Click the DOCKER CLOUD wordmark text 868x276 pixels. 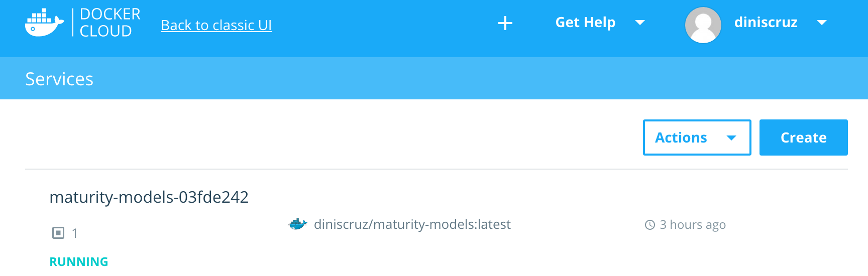(x=110, y=23)
